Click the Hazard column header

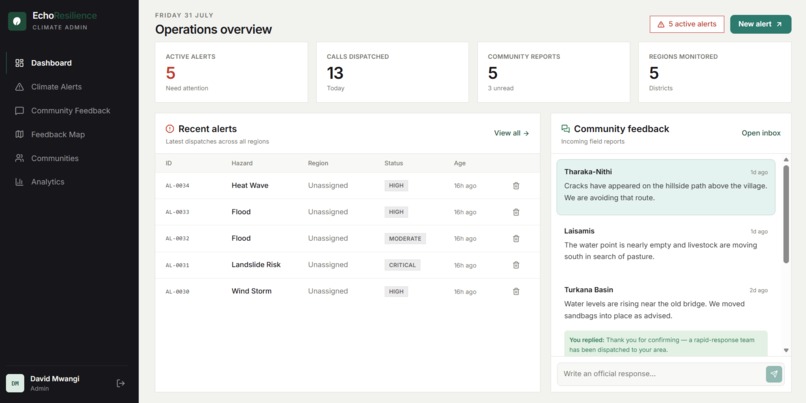(242, 163)
